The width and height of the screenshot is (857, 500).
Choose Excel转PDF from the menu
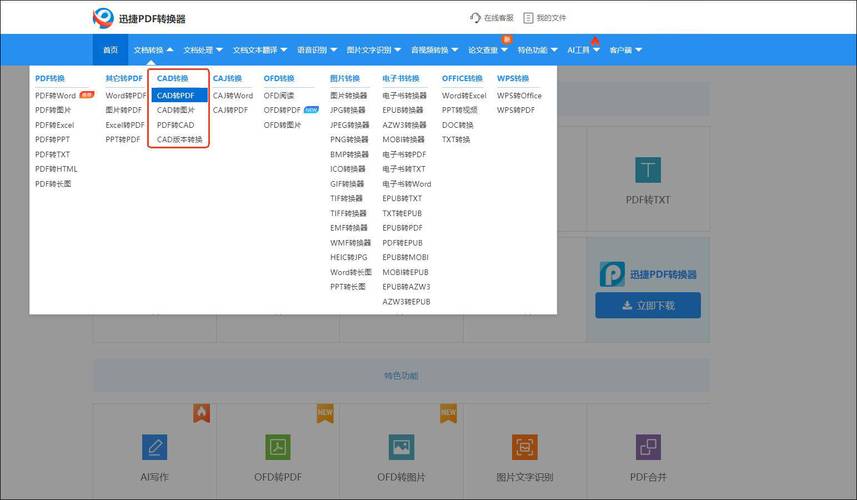[125, 125]
